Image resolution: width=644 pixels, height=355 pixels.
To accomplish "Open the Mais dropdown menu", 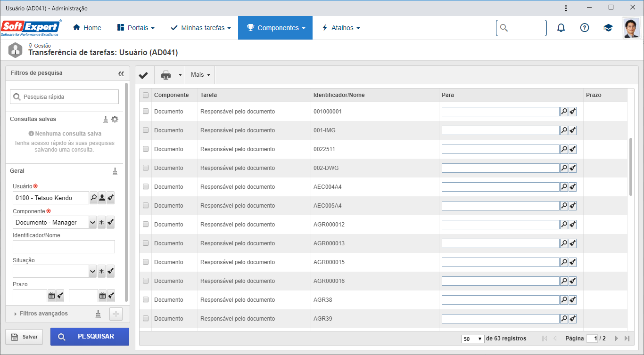I will (200, 75).
